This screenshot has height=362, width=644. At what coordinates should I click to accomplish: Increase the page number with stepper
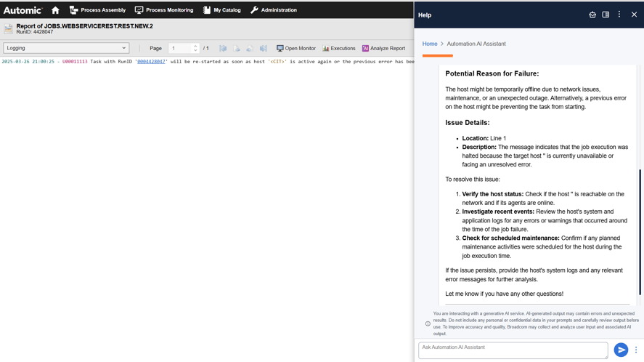coord(195,46)
